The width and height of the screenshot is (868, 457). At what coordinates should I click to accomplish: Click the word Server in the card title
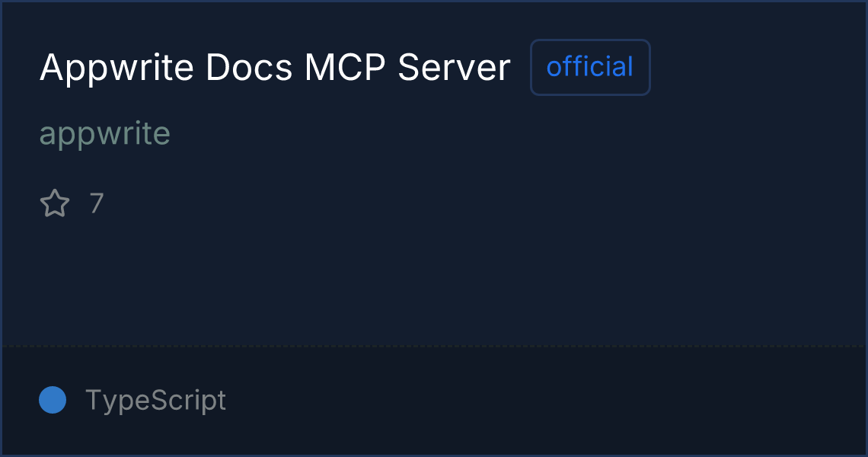454,68
